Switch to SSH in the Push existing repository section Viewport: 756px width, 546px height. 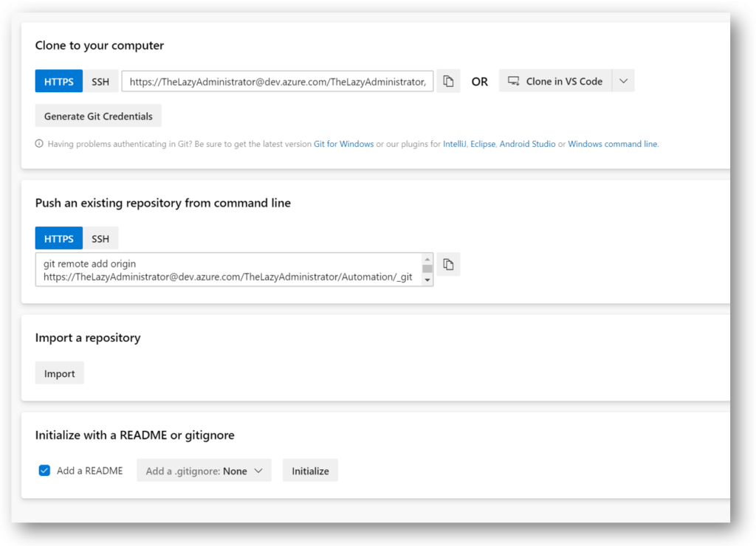pyautogui.click(x=100, y=238)
